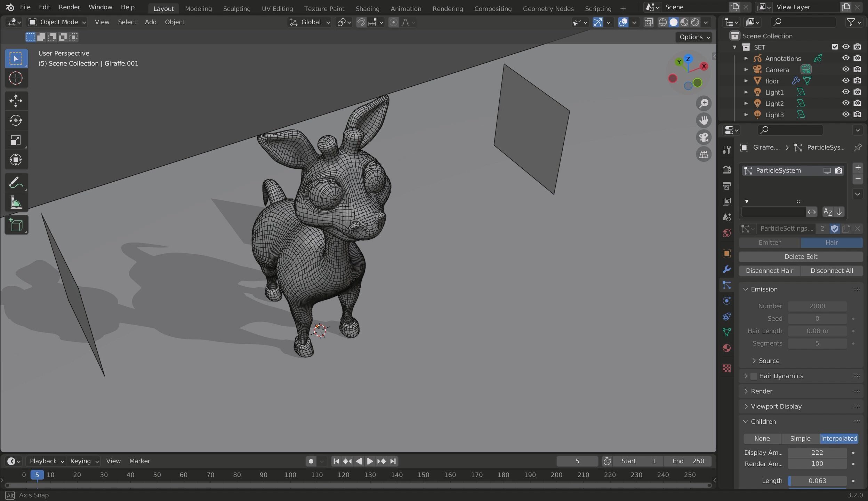Open the Scene properties tab

pyautogui.click(x=726, y=217)
